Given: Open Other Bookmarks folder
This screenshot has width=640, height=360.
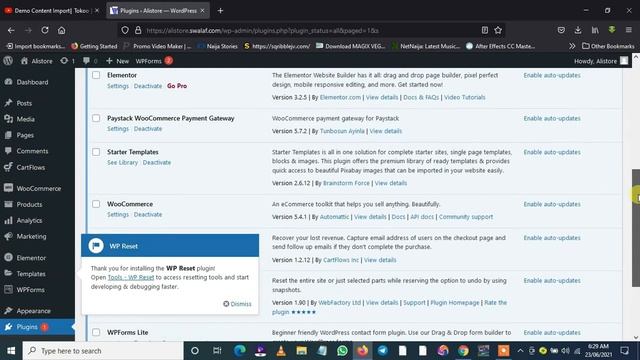Looking at the screenshot, I should (x=608, y=46).
